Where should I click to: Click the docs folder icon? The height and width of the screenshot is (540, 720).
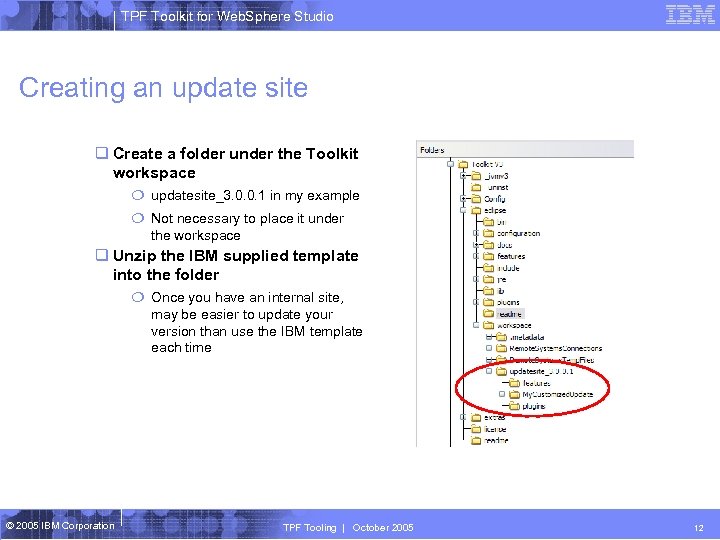pyautogui.click(x=489, y=245)
